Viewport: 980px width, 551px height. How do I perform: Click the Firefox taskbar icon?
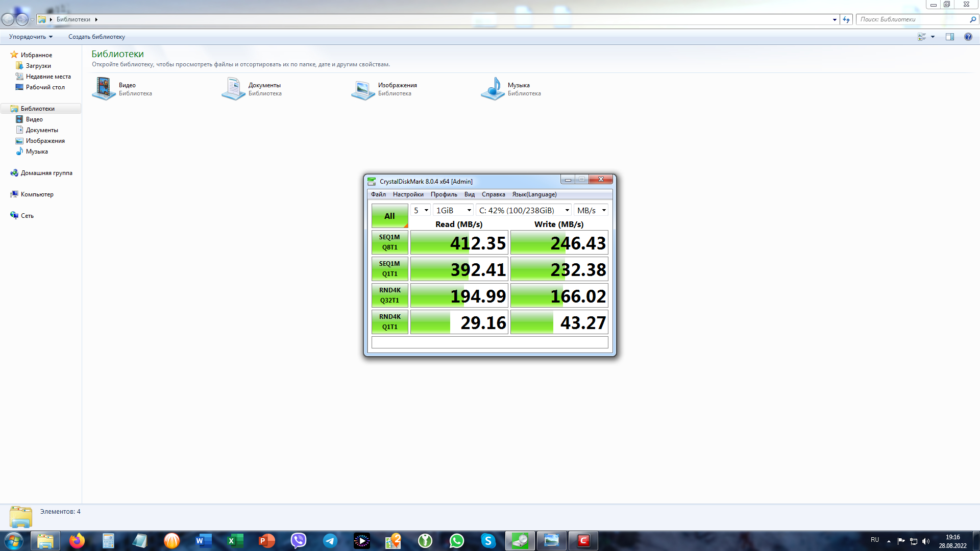coord(77,541)
